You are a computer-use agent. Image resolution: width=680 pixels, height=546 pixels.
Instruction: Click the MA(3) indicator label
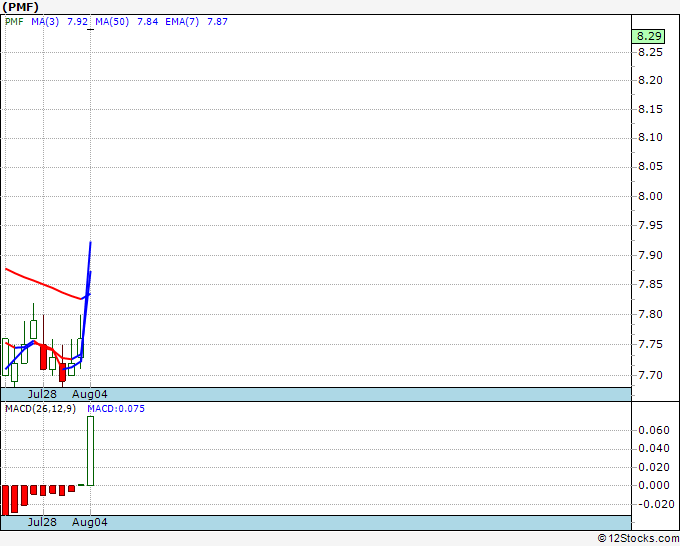45,21
